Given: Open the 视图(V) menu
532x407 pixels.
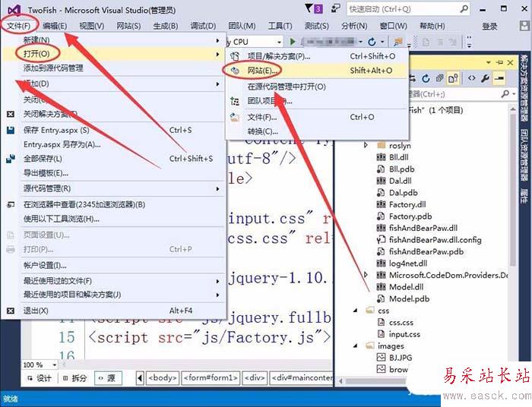Looking at the screenshot, I should click(x=92, y=26).
